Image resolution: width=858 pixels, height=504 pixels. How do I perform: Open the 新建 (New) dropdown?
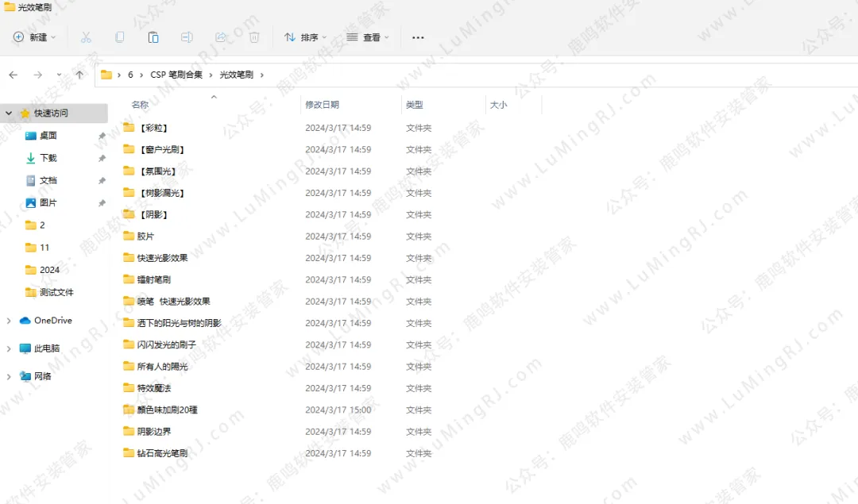(x=35, y=37)
